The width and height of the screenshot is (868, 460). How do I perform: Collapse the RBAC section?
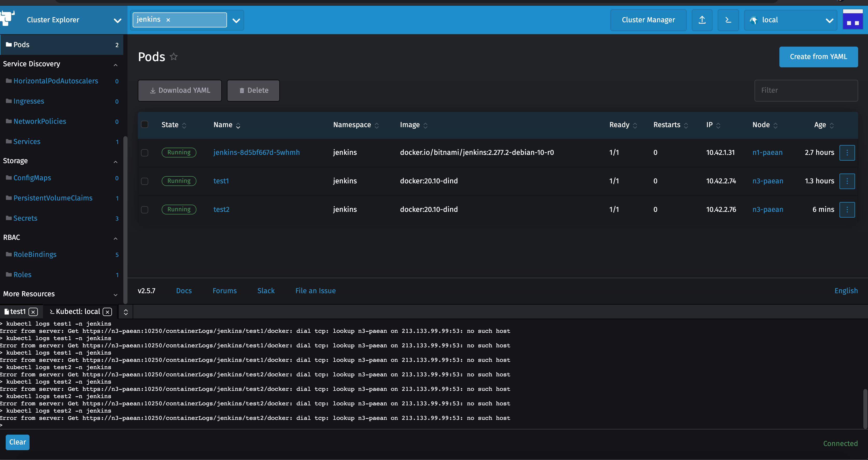(x=116, y=239)
